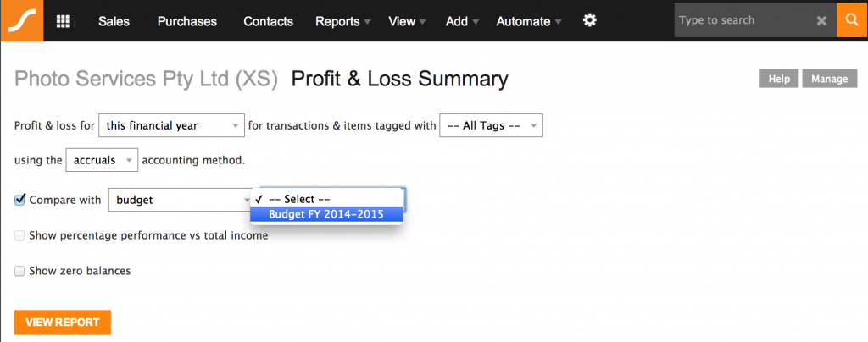Click the orange Saasu logo icon

click(22, 20)
